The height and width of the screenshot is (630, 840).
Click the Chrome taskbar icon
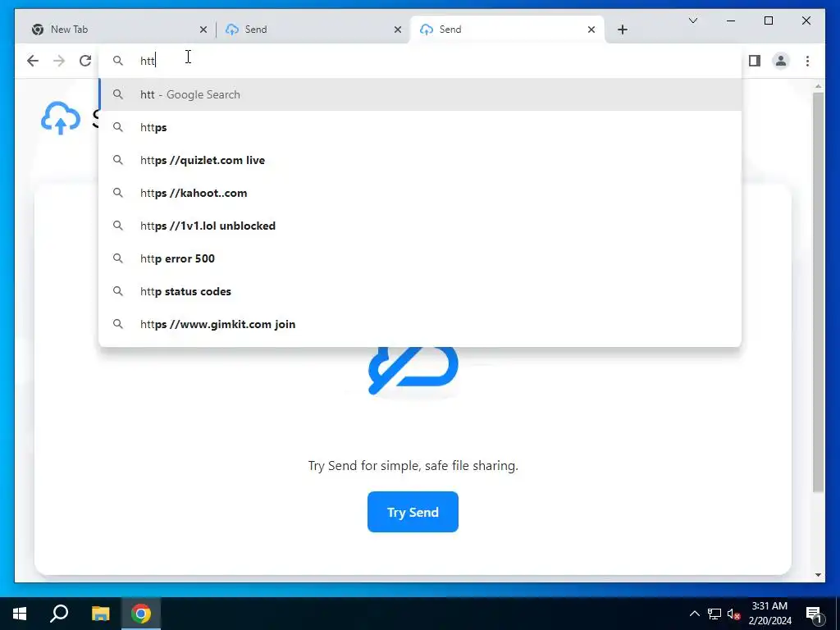pyautogui.click(x=141, y=614)
